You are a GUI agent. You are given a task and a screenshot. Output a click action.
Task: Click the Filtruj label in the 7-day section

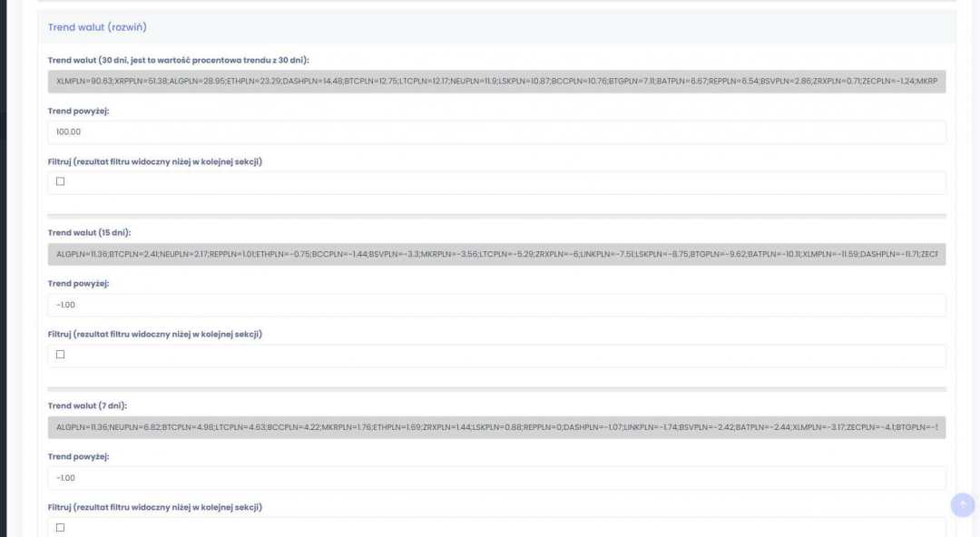pyautogui.click(x=154, y=507)
